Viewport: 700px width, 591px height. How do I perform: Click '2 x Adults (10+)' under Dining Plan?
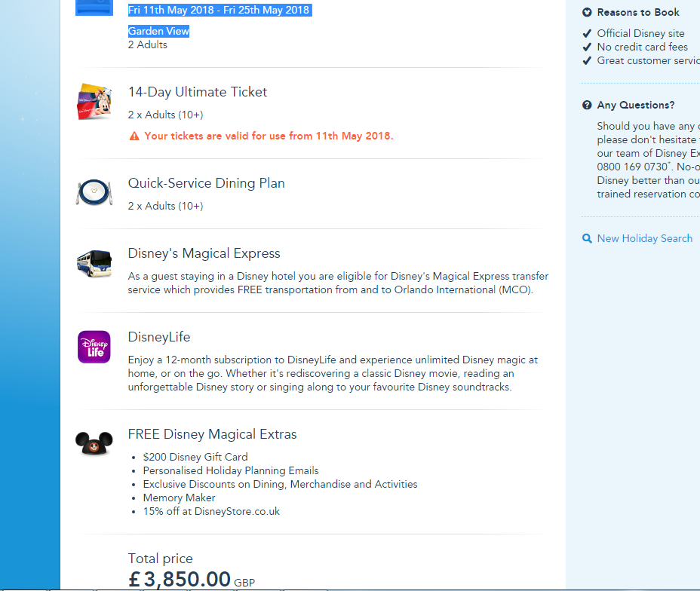tap(166, 206)
